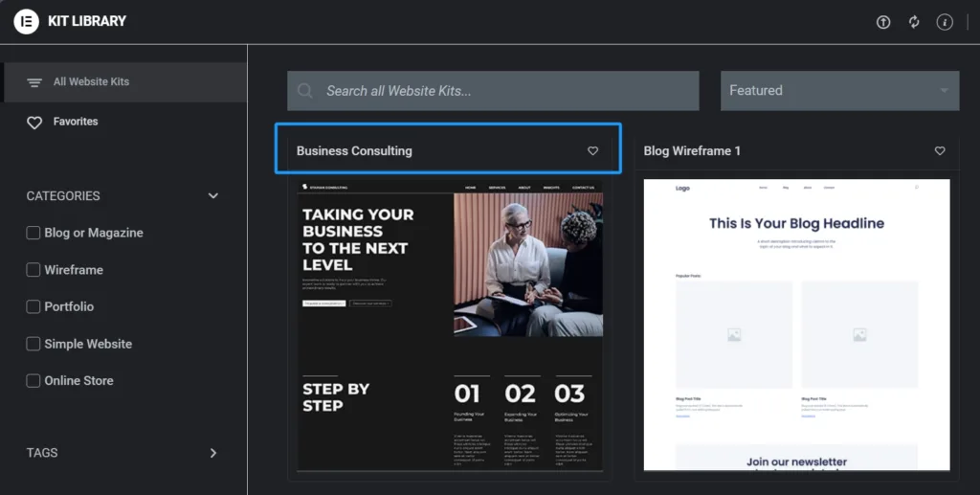Image resolution: width=980 pixels, height=495 pixels.
Task: Open the Business Consulting kit thumbnail
Action: [x=450, y=326]
